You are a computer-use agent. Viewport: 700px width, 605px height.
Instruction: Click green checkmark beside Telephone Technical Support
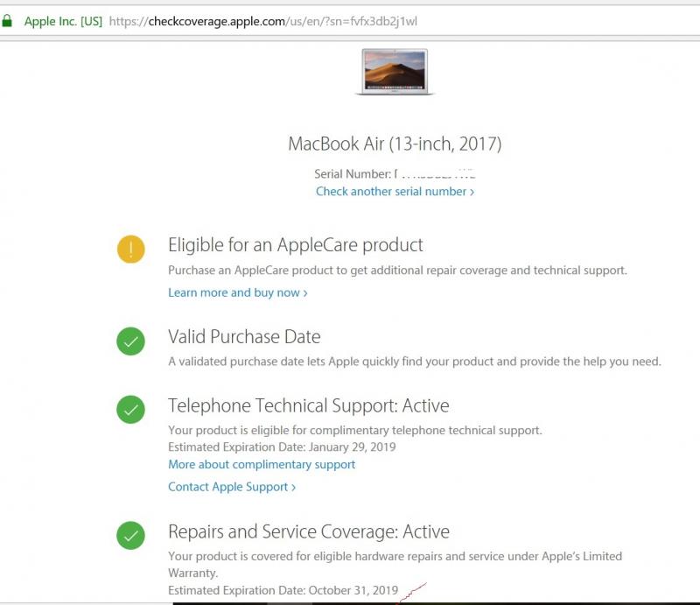130,409
